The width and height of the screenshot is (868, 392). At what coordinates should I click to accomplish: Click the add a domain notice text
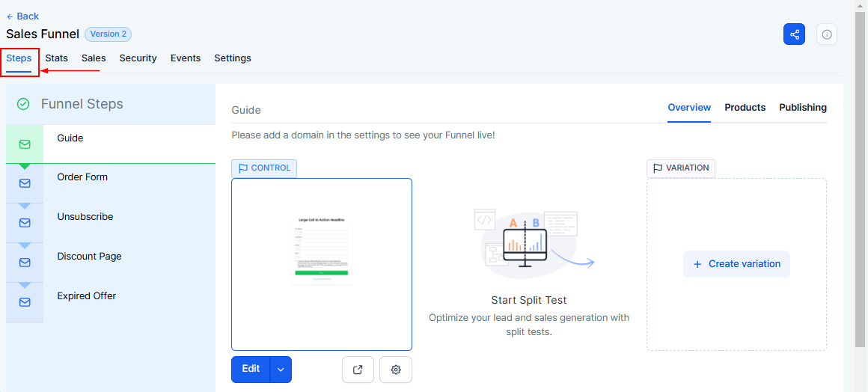pyautogui.click(x=363, y=135)
